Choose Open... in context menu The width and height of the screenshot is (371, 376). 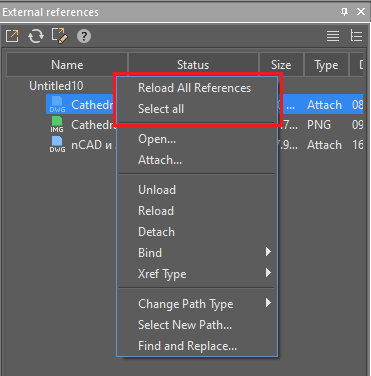(197, 139)
